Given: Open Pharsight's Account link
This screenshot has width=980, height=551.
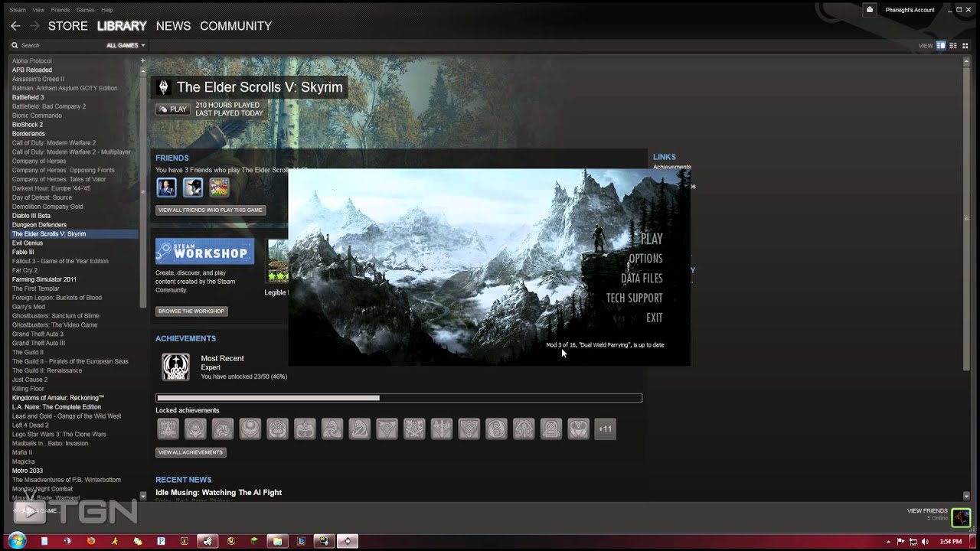Looking at the screenshot, I should (910, 10).
